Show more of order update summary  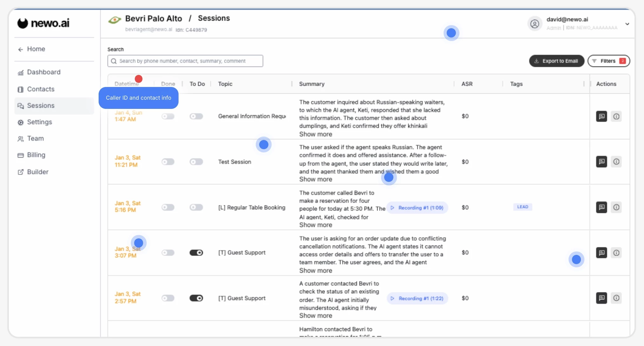316,271
